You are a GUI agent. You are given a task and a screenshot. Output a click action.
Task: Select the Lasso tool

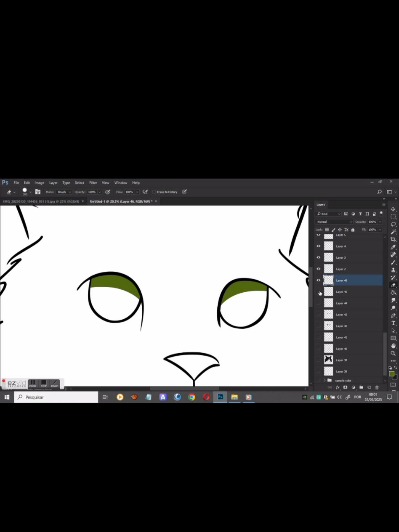[x=393, y=224]
